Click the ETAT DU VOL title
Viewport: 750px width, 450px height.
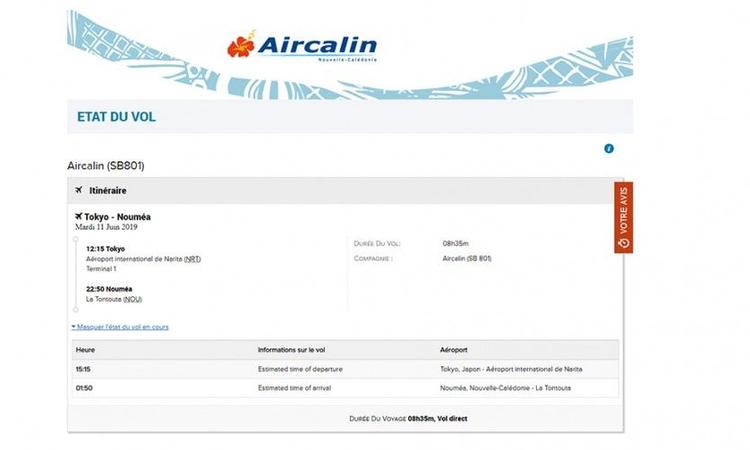pyautogui.click(x=116, y=117)
